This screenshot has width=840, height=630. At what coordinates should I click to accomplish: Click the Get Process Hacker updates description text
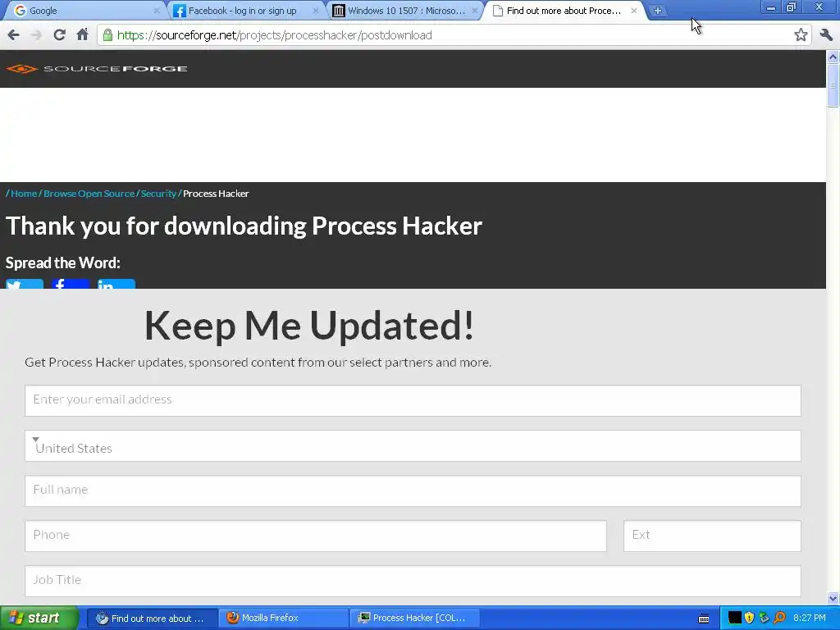coord(258,362)
